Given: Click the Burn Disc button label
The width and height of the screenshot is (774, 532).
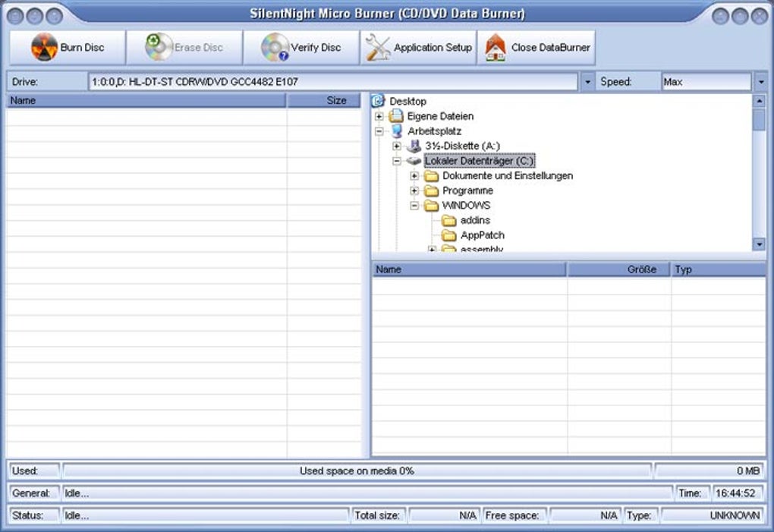Looking at the screenshot, I should click(82, 47).
